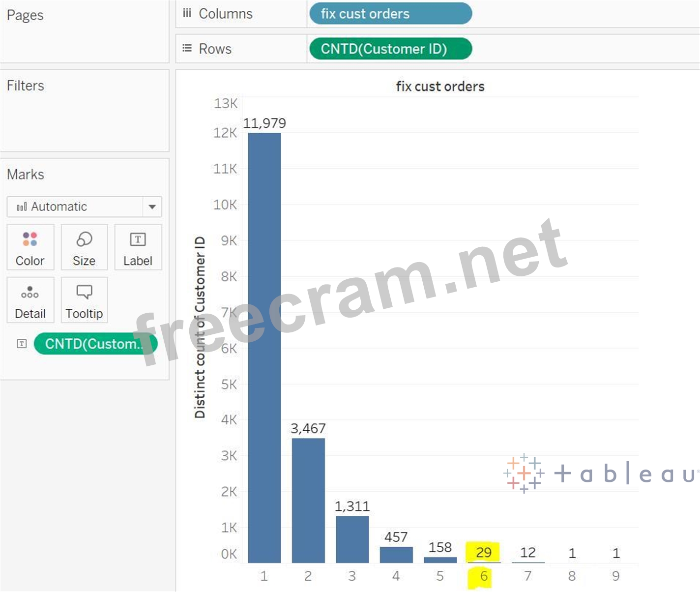Image resolution: width=700 pixels, height=592 pixels.
Task: Select the tallest bar labeled 11,979
Action: point(264,344)
